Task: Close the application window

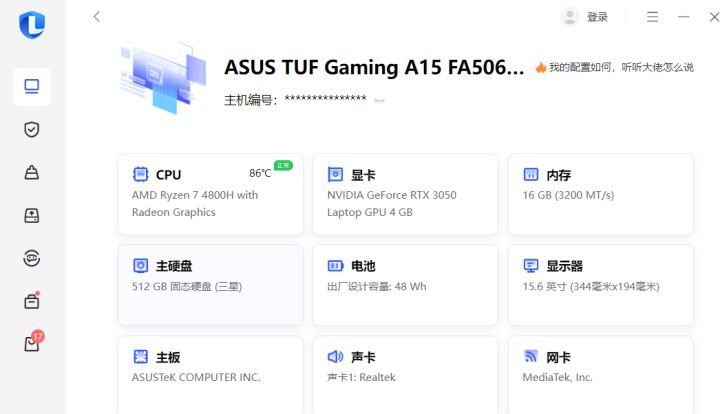Action: click(714, 17)
